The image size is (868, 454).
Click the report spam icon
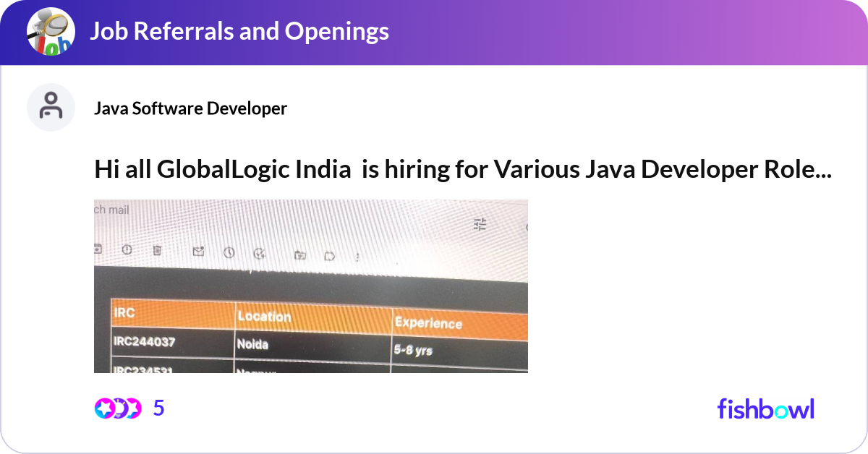click(127, 251)
